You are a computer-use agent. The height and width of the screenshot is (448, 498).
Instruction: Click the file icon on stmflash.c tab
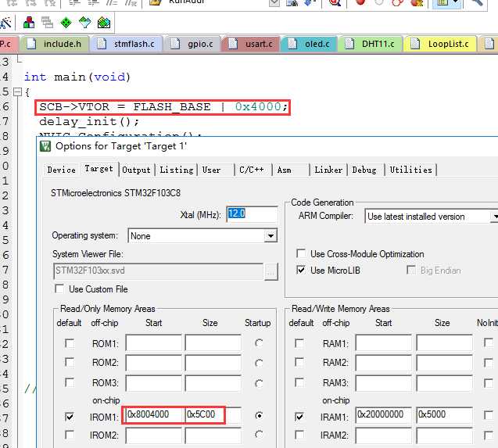tap(102, 44)
